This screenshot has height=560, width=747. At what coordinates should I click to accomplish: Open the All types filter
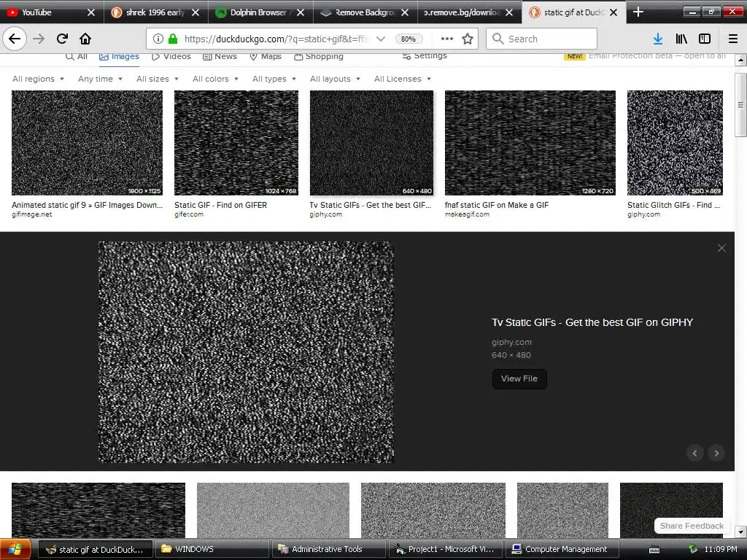pyautogui.click(x=274, y=79)
